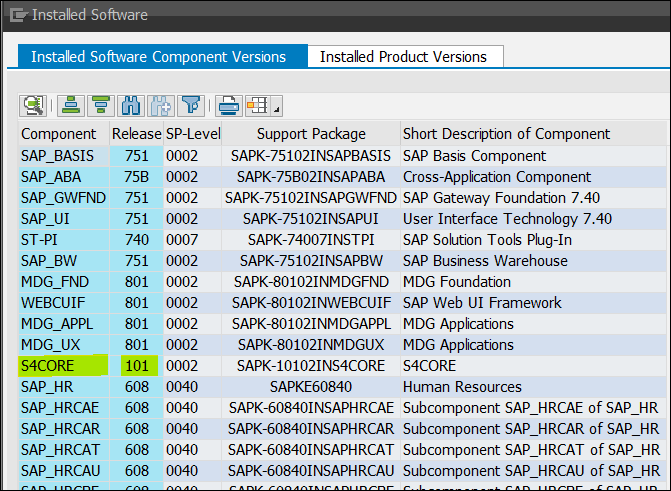This screenshot has height=491, width=671.
Task: Select the MDG_FND component cell
Action: tap(64, 282)
